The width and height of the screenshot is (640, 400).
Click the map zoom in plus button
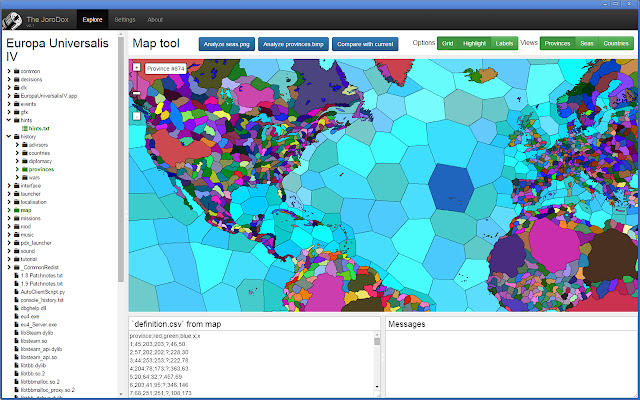click(x=136, y=67)
